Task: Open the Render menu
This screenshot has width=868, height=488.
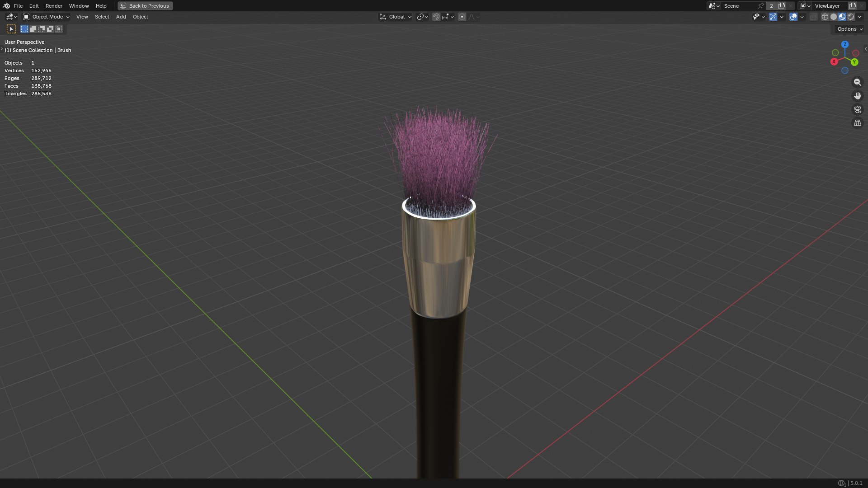Action: click(x=54, y=6)
